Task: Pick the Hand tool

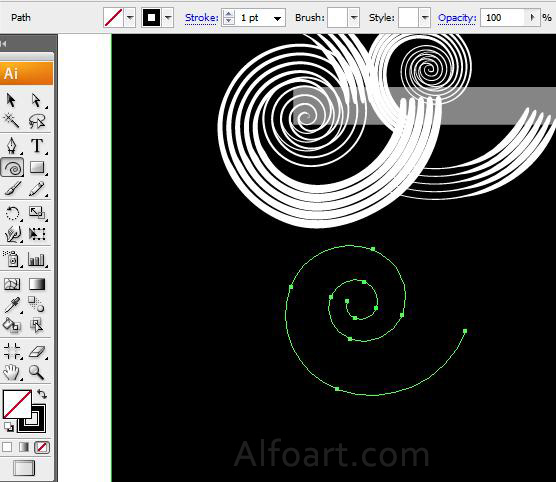Action: coord(11,372)
